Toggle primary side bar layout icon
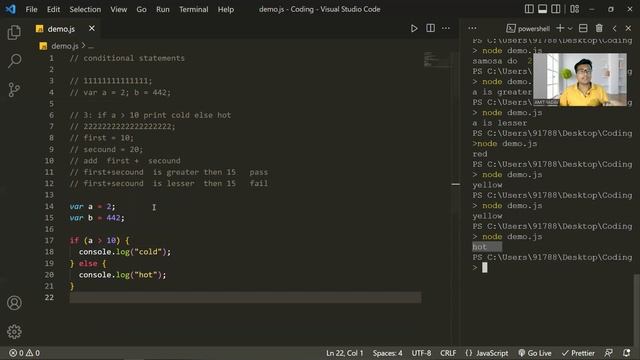Viewport: 640px width, 360px height. tap(529, 9)
